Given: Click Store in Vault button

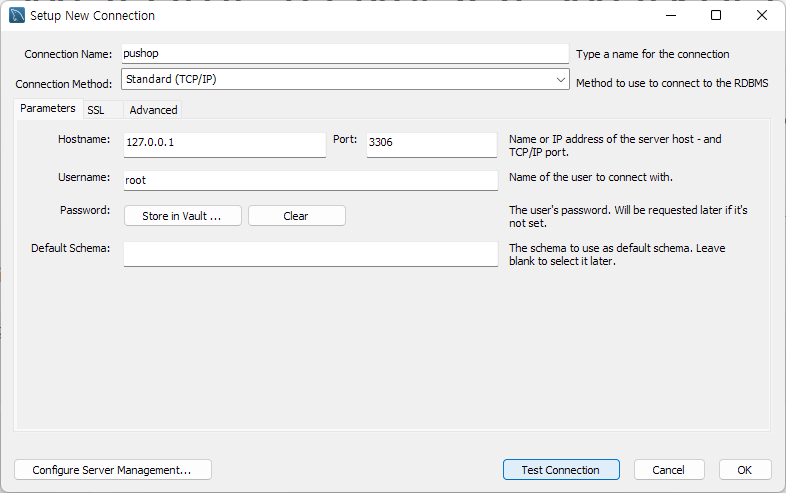Looking at the screenshot, I should tap(182, 216).
